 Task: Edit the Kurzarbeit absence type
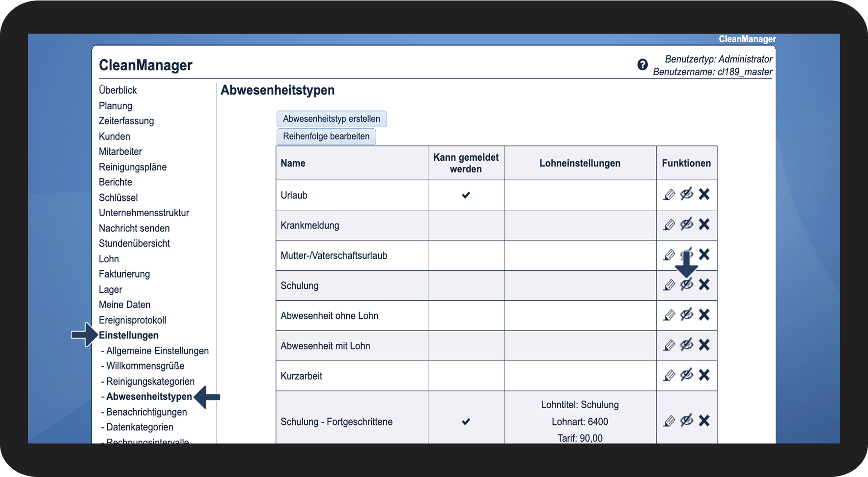669,375
